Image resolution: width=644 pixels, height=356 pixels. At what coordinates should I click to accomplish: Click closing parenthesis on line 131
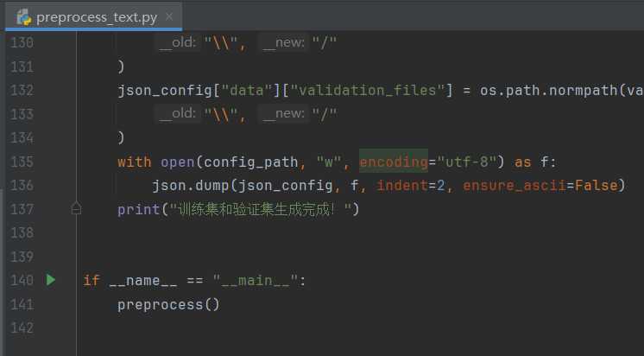click(121, 67)
